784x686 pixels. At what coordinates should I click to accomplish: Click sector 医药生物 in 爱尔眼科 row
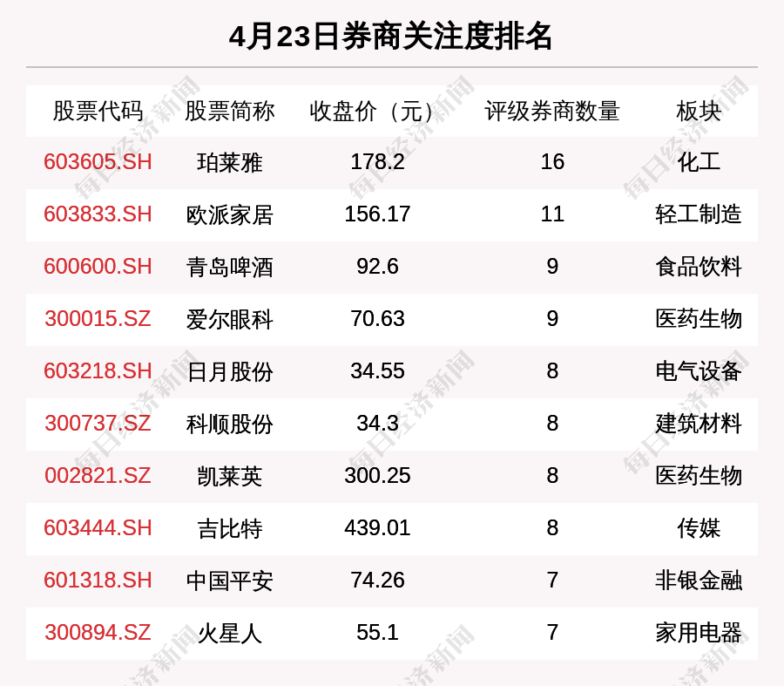[699, 319]
